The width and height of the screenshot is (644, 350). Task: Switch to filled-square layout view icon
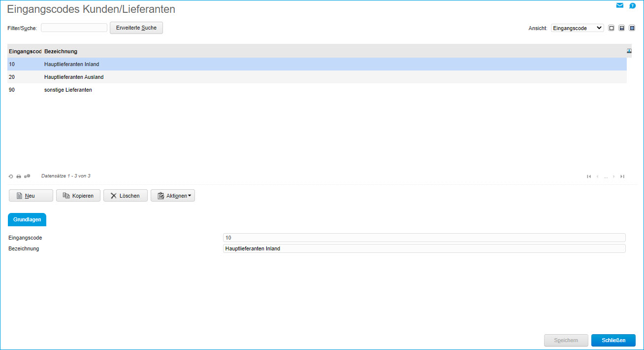coord(632,28)
